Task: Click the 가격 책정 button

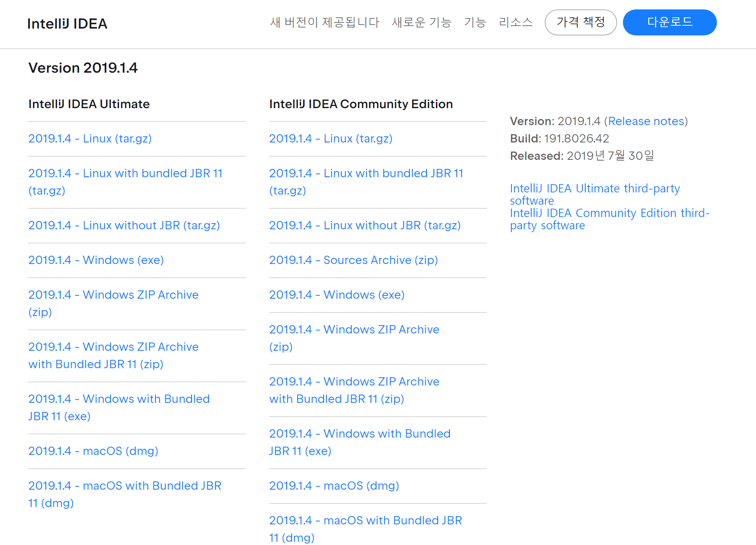Action: pos(580,22)
